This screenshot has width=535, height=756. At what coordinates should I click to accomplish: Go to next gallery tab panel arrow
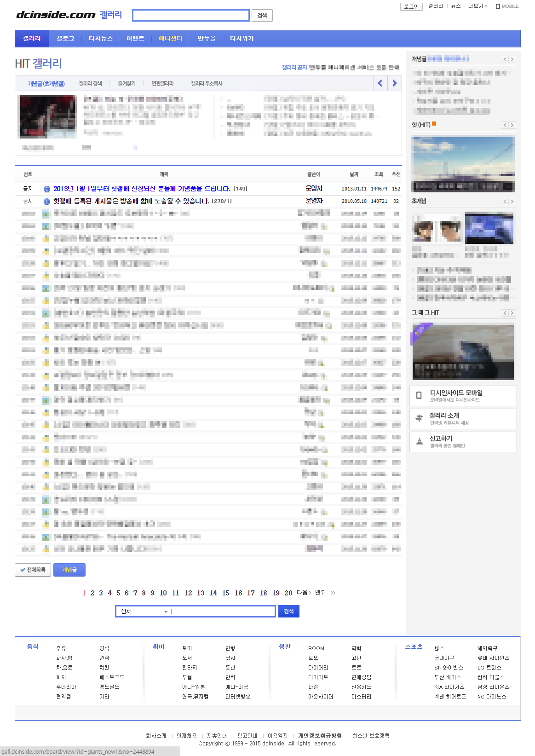tap(394, 83)
